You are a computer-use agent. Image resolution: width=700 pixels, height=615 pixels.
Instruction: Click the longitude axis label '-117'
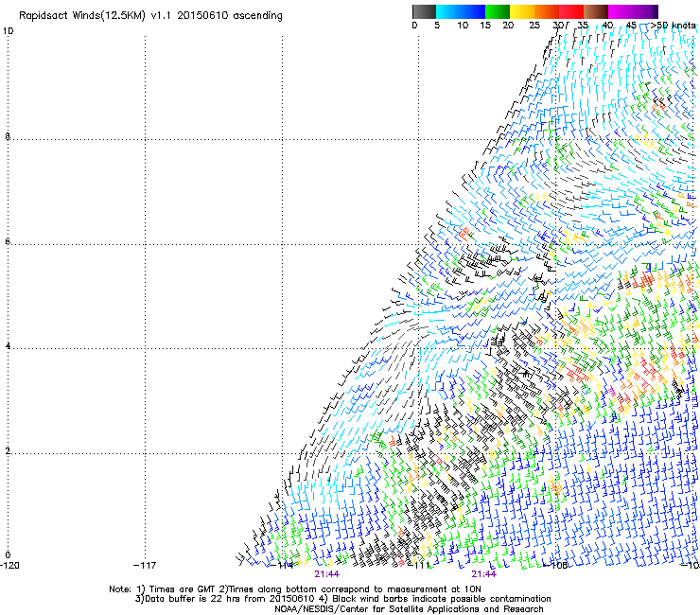[x=145, y=566]
